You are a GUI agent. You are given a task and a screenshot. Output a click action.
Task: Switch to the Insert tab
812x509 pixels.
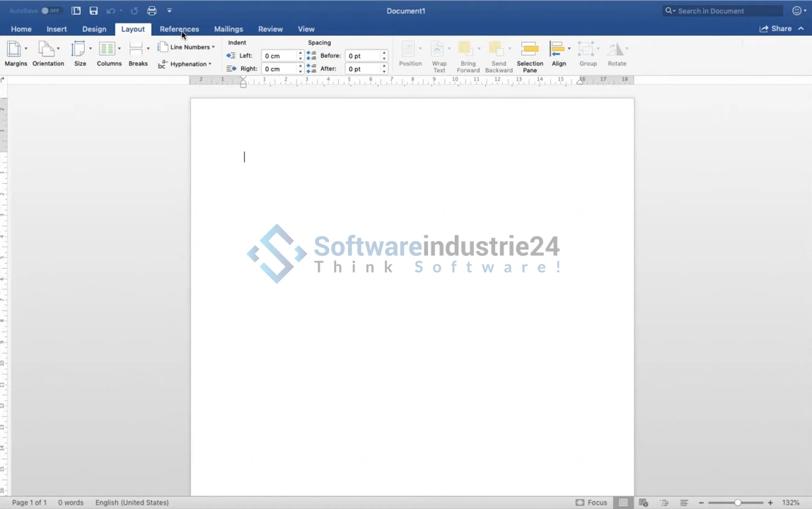[57, 29]
